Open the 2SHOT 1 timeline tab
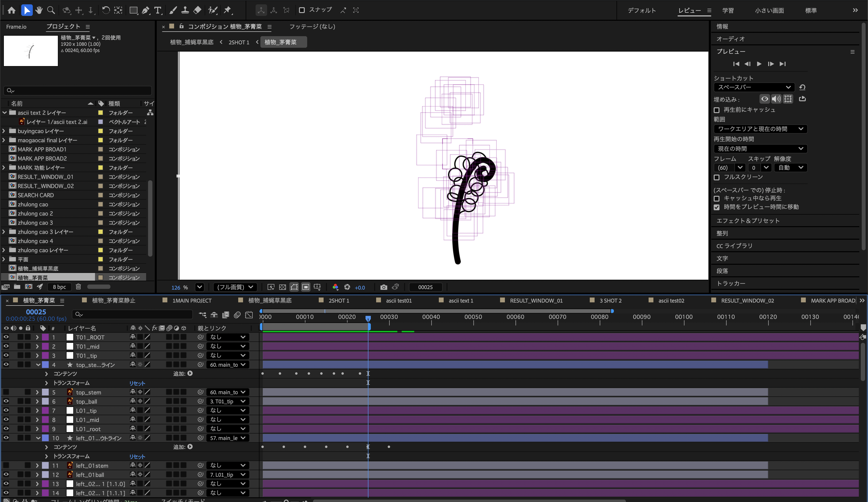Image resolution: width=868 pixels, height=502 pixels. point(339,300)
